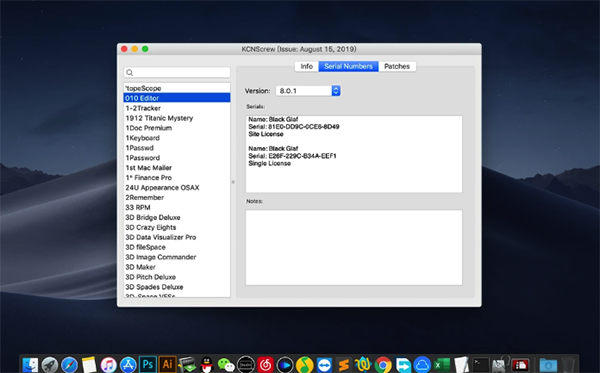This screenshot has height=373, width=600.
Task: Choose 3D Image Commander entry
Action: [x=177, y=257]
